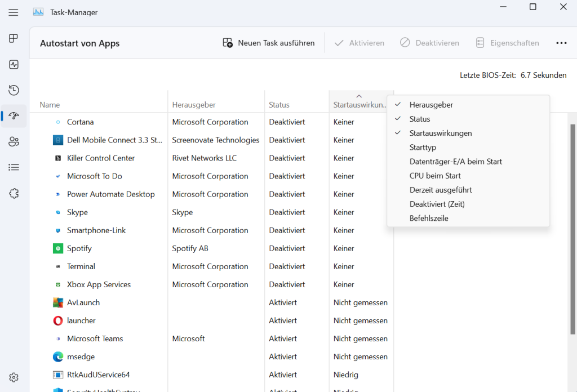The image size is (577, 392).
Task: Uncheck the Status column option
Action: pyautogui.click(x=468, y=119)
